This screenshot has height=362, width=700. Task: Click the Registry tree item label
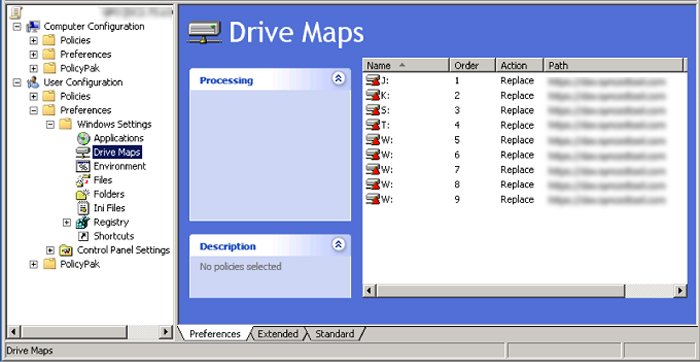pos(111,222)
